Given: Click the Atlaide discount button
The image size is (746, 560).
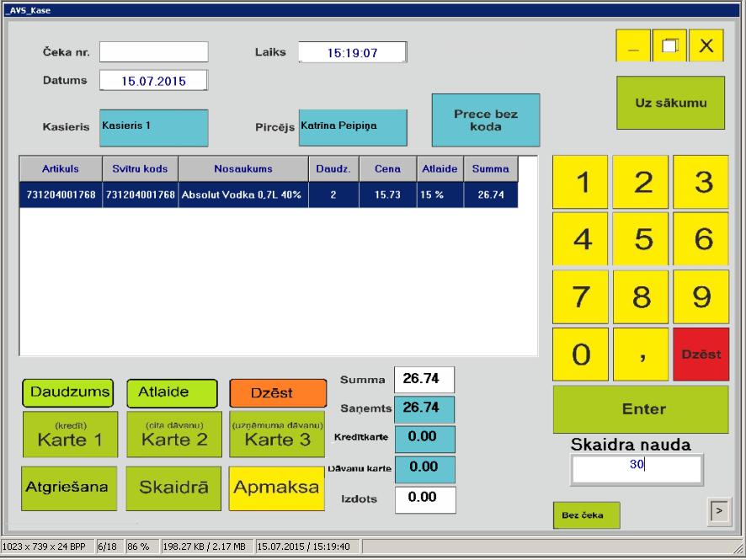Looking at the screenshot, I should point(172,392).
